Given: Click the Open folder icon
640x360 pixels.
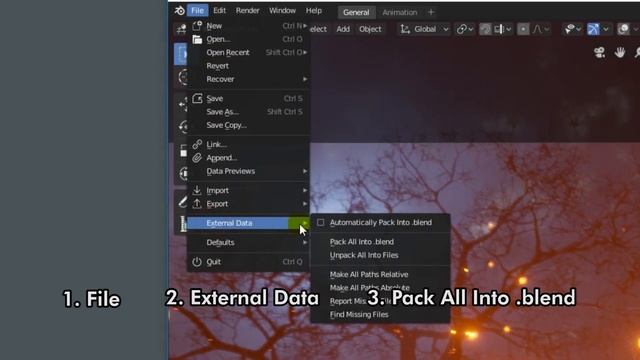Looking at the screenshot, I should (x=197, y=39).
